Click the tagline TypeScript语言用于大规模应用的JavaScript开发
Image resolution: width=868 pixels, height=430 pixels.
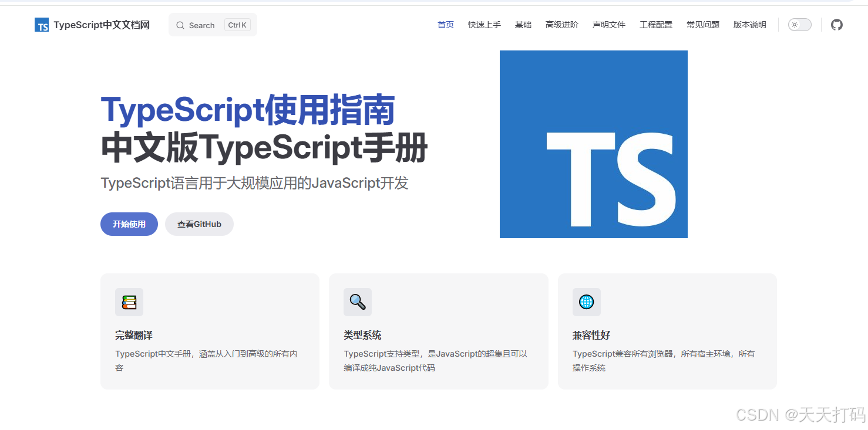tap(254, 183)
